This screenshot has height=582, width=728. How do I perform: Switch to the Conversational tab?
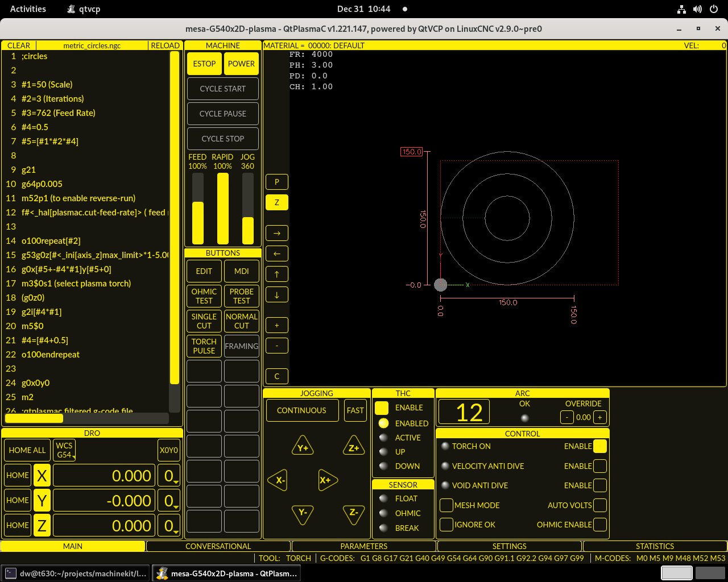click(218, 546)
